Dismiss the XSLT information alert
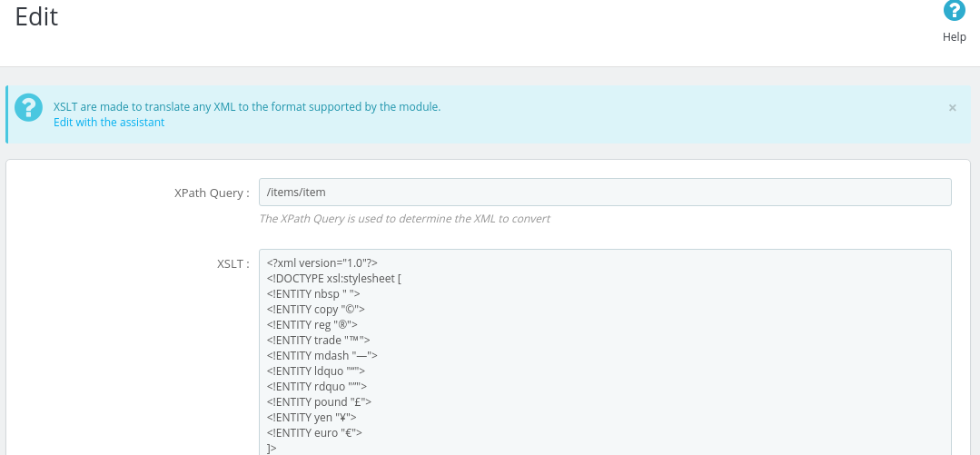 pyautogui.click(x=952, y=107)
